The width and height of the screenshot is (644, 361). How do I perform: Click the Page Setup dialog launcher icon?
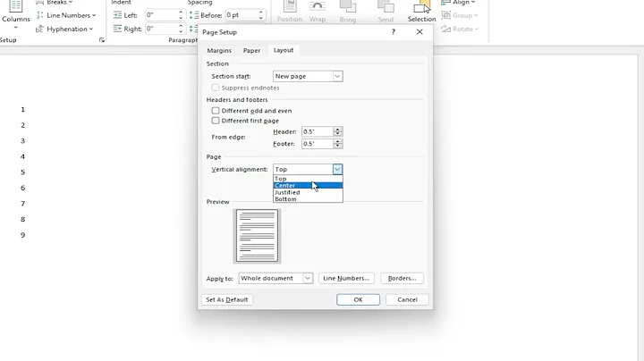(x=102, y=40)
